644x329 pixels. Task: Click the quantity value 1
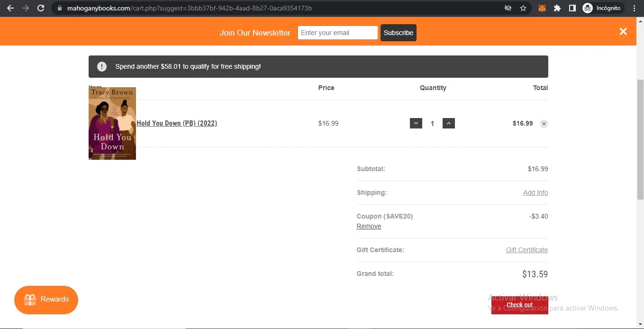pos(432,124)
